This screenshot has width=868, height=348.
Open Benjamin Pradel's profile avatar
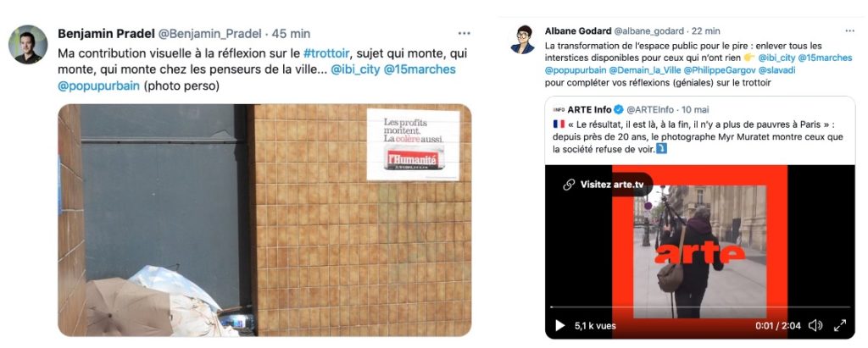[x=28, y=44]
